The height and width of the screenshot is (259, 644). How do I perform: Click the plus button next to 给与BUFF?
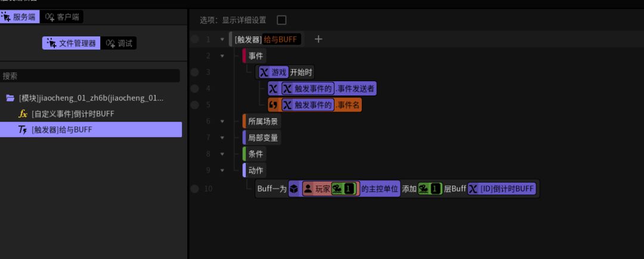click(x=318, y=39)
